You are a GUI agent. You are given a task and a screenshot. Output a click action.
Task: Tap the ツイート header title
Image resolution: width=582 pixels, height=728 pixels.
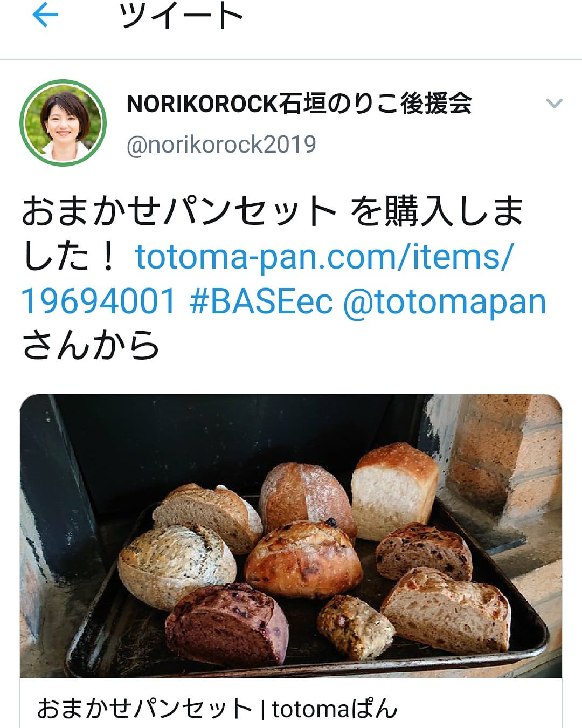(182, 16)
